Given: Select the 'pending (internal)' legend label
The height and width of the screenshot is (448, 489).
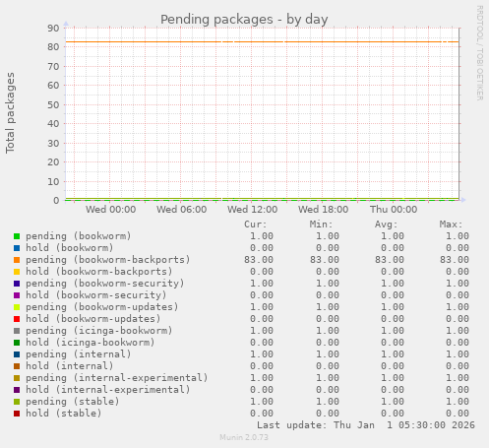Looking at the screenshot, I should pos(79,354).
